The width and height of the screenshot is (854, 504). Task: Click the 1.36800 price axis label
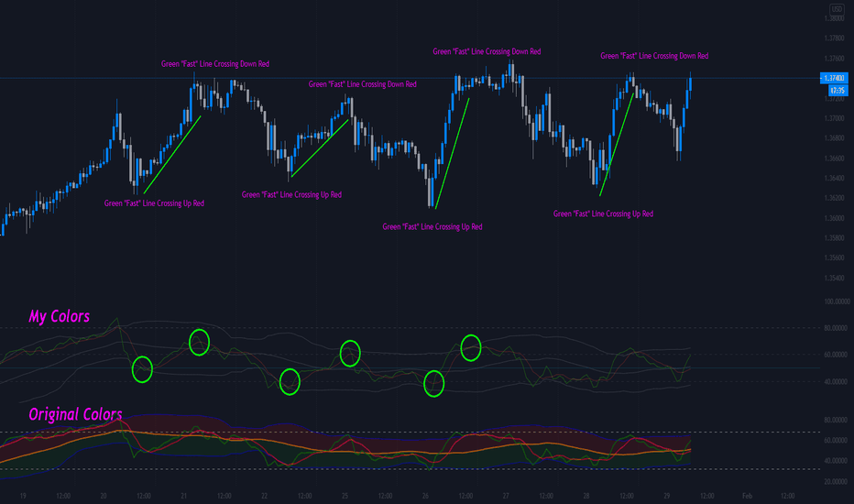834,138
